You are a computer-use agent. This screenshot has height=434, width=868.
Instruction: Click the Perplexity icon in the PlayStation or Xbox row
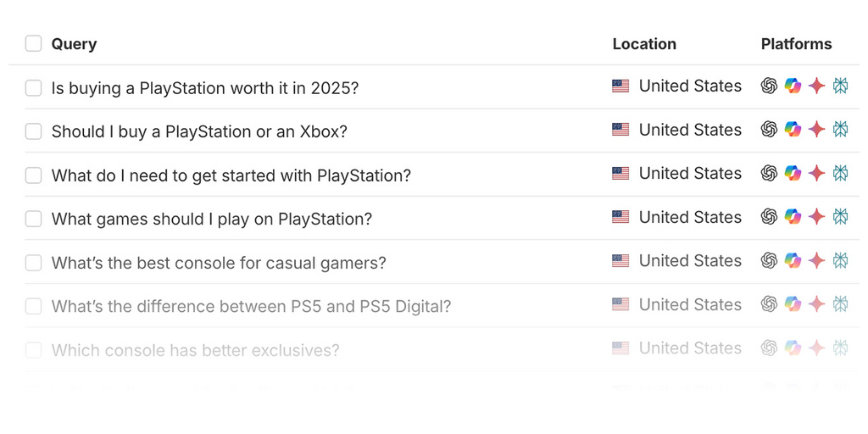tap(840, 130)
